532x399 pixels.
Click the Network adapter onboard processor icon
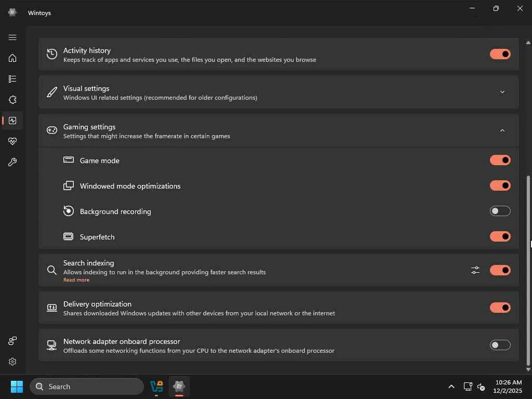click(52, 345)
